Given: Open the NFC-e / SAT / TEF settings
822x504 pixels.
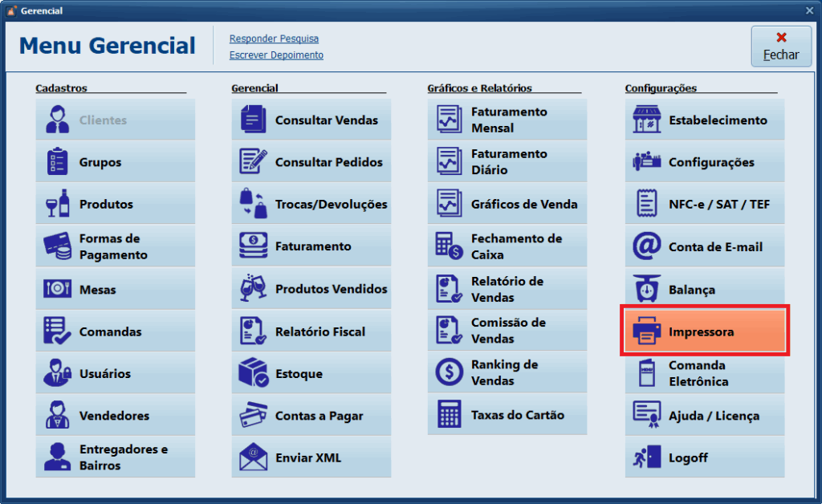Looking at the screenshot, I should point(704,204).
